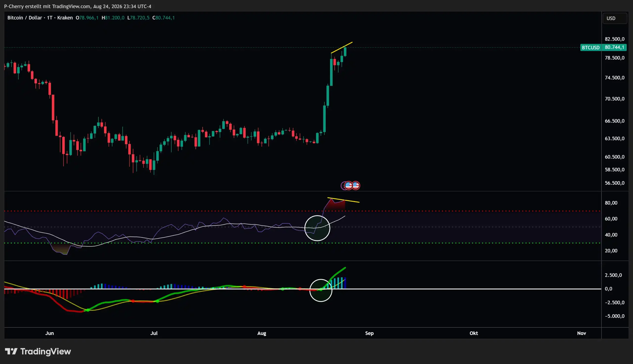The height and width of the screenshot is (364, 633).
Task: Select the open value O78.966,1
Action: (87, 18)
